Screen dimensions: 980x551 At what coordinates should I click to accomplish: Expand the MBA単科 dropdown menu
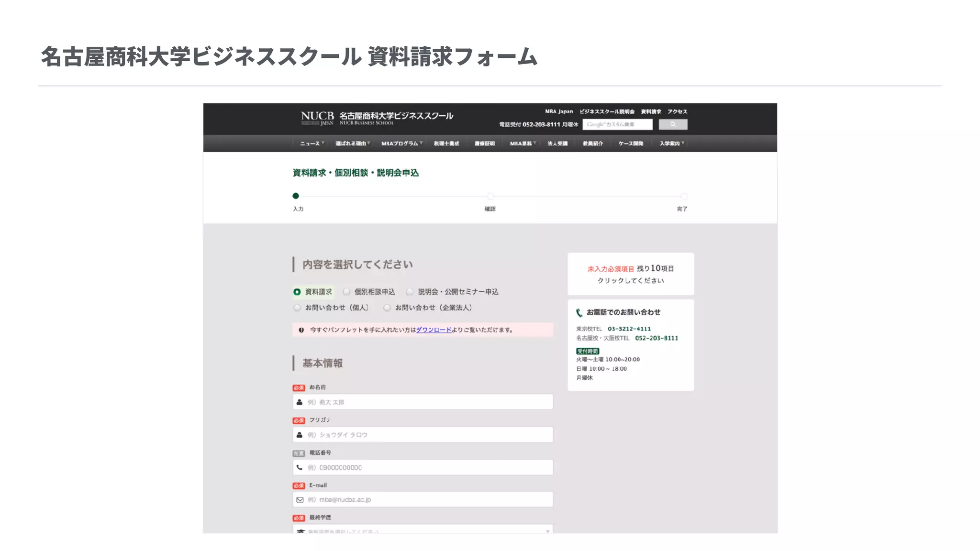point(523,143)
